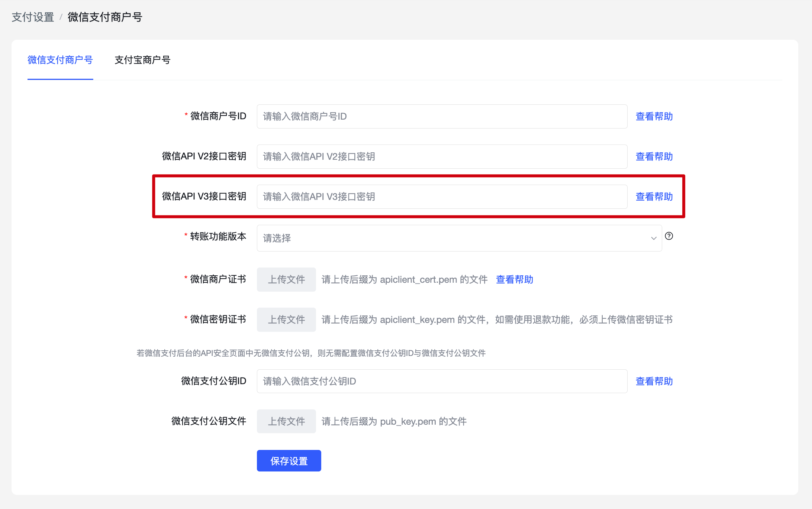The height and width of the screenshot is (509, 812).
Task: Click the apiclient_key.pem upload hint text
Action: (x=497, y=320)
